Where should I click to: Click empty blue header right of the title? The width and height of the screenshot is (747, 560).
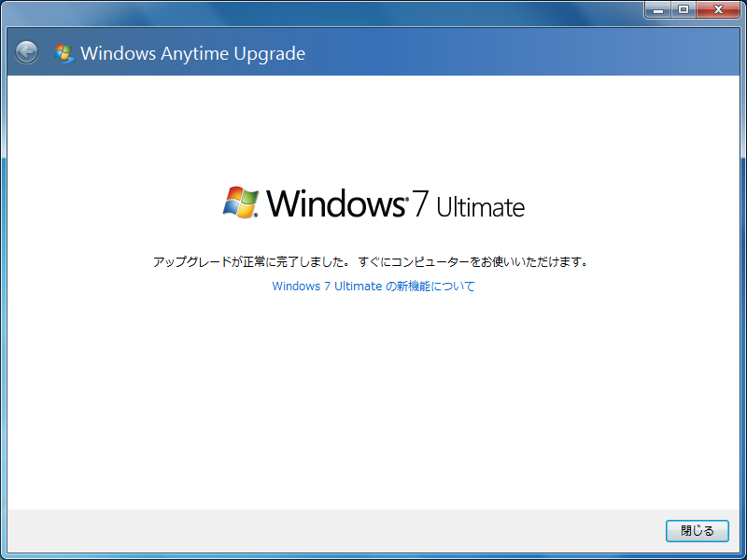514,53
